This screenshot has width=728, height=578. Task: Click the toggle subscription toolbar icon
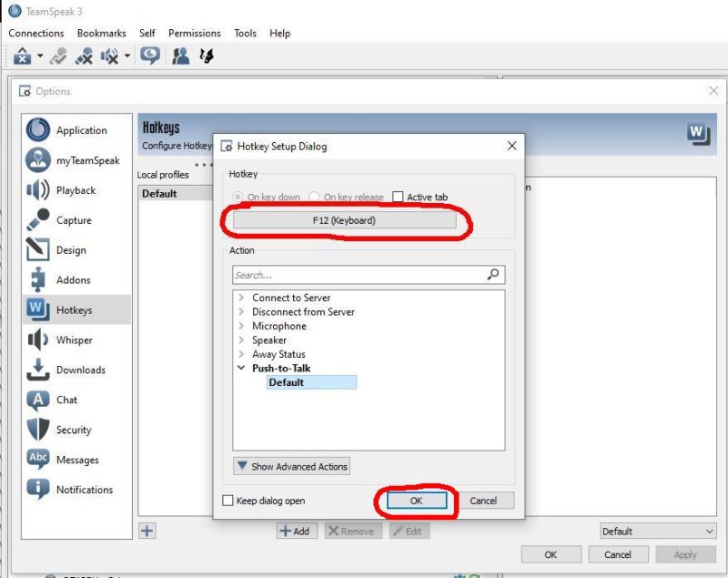point(207,56)
